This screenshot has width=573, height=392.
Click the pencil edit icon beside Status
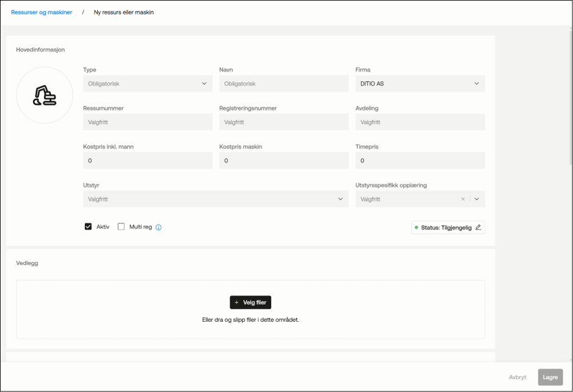[x=478, y=227]
